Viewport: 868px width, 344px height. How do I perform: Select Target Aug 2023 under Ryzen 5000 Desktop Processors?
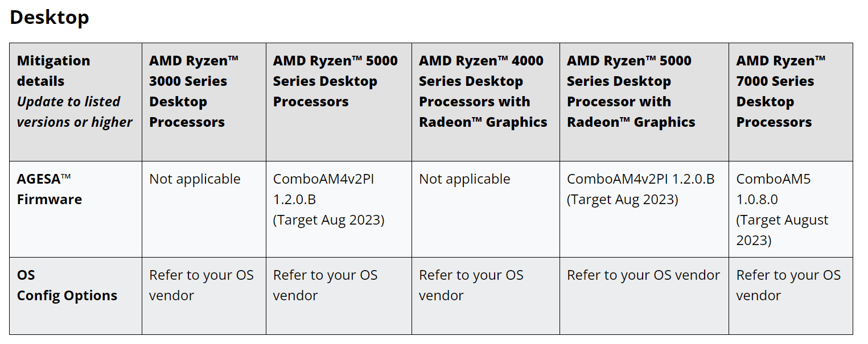328,220
